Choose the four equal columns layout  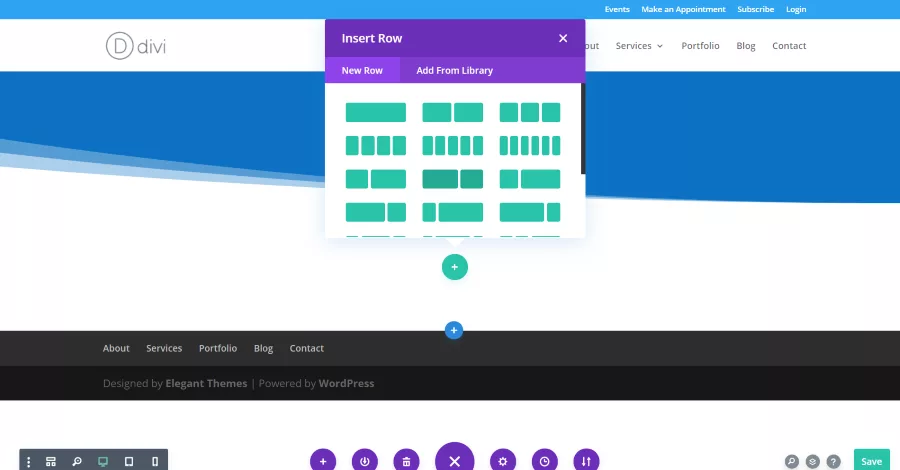[x=375, y=146]
